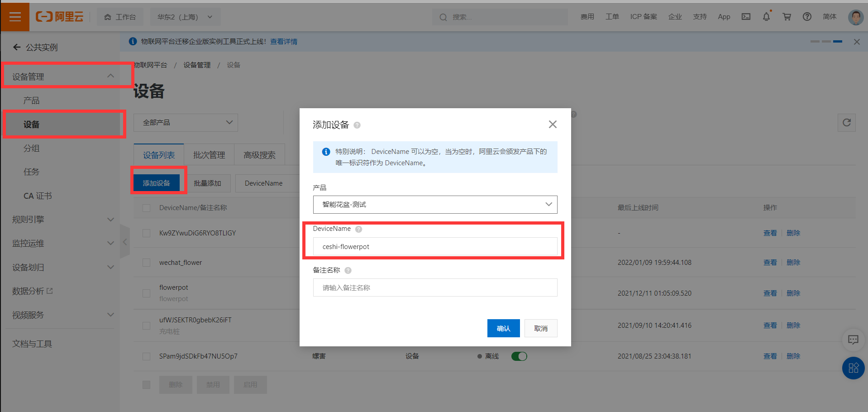This screenshot has width=868, height=412.
Task: Open the 工作台 workbench button
Action: point(120,17)
